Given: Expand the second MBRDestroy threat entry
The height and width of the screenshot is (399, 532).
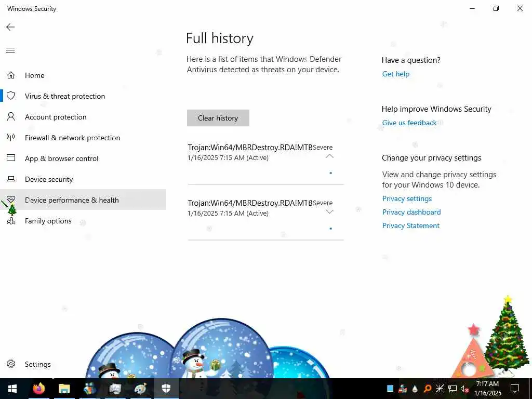Looking at the screenshot, I should pos(329,212).
